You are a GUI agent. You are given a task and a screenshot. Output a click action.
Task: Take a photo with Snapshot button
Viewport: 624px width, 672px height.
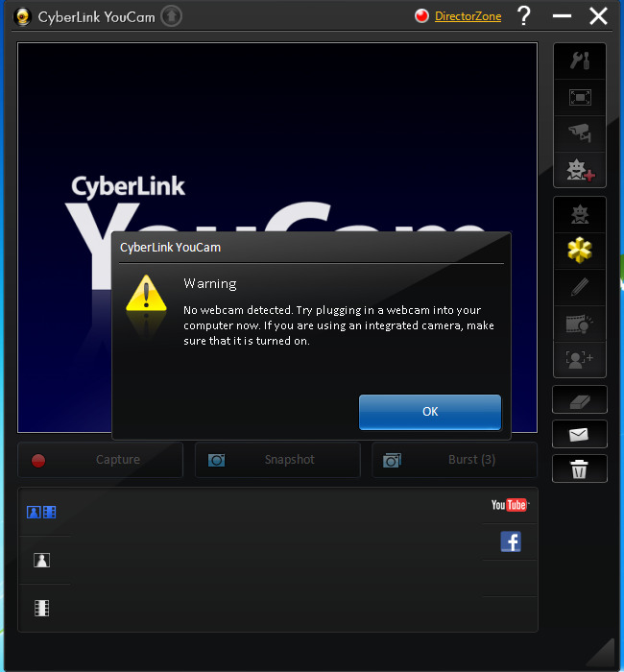coord(277,460)
